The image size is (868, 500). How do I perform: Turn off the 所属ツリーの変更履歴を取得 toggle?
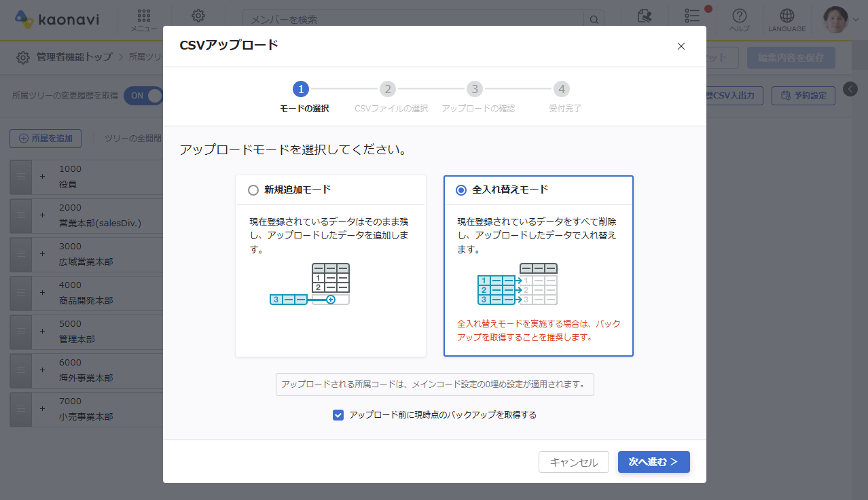(x=143, y=96)
